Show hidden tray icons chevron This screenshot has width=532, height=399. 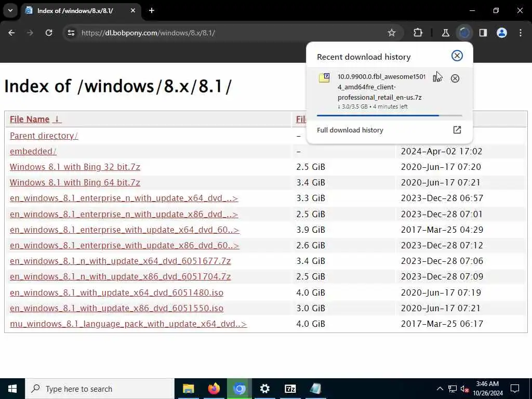440,389
